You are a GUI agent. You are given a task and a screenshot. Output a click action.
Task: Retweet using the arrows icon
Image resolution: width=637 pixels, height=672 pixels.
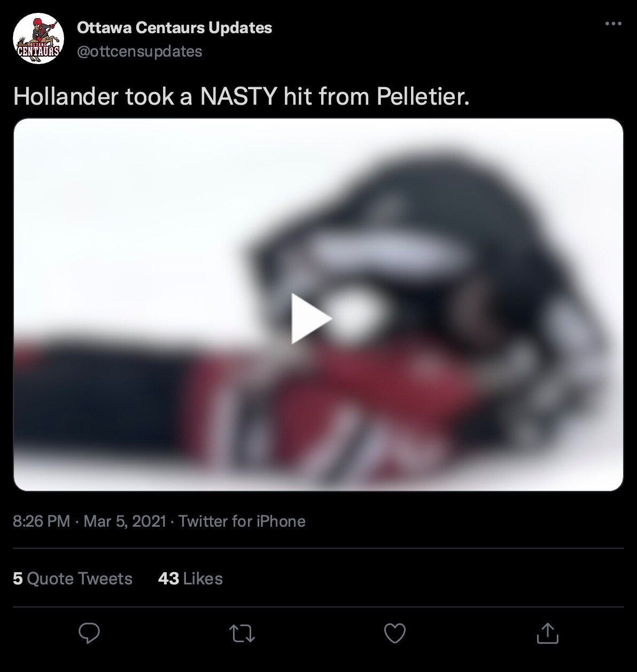tap(242, 634)
